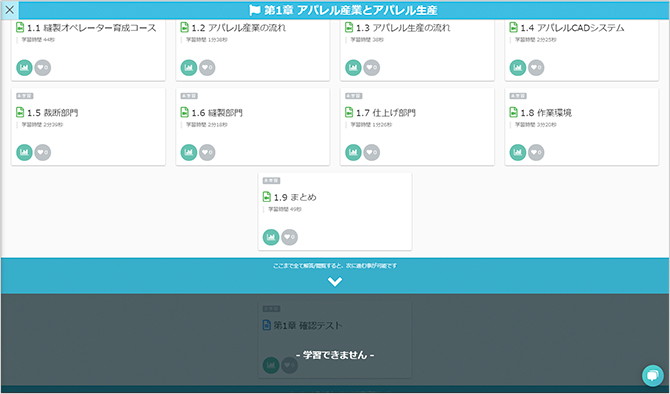Like lesson 1.4 with the heart button
The image size is (670, 394).
536,68
